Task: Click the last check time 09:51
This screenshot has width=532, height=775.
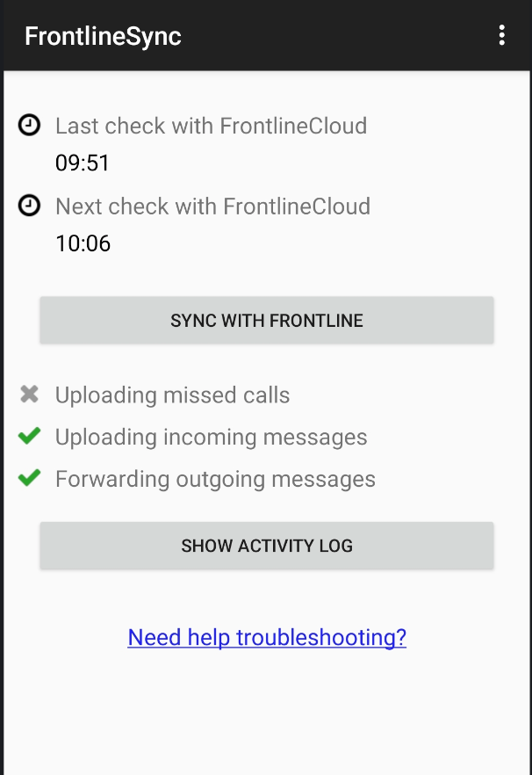Action: 83,163
